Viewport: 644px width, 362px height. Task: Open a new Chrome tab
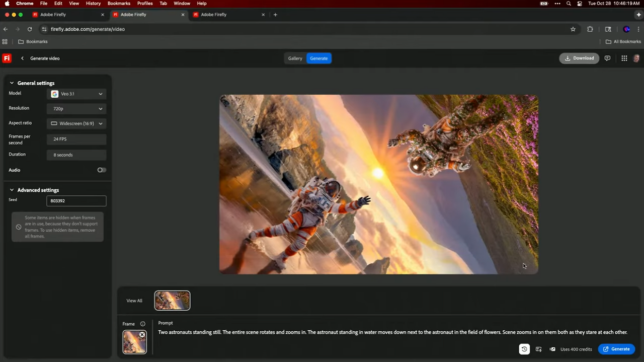tap(275, 15)
